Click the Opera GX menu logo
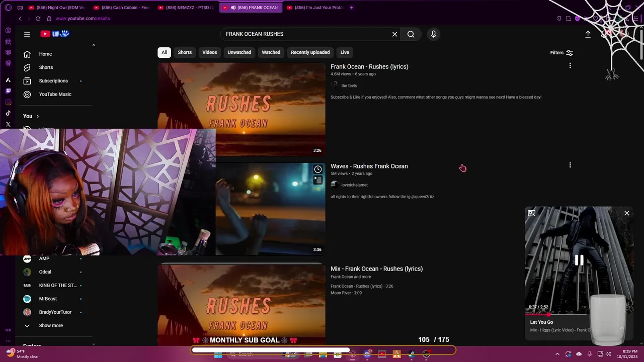 tap(8, 8)
